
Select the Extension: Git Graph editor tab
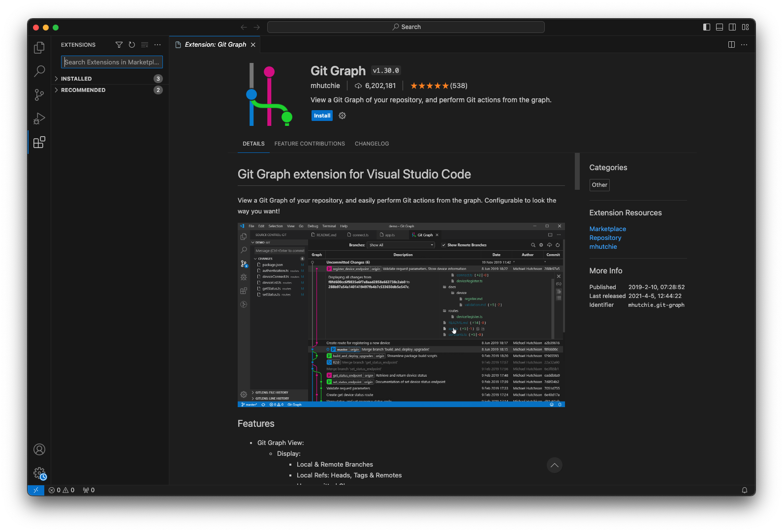[x=215, y=45]
